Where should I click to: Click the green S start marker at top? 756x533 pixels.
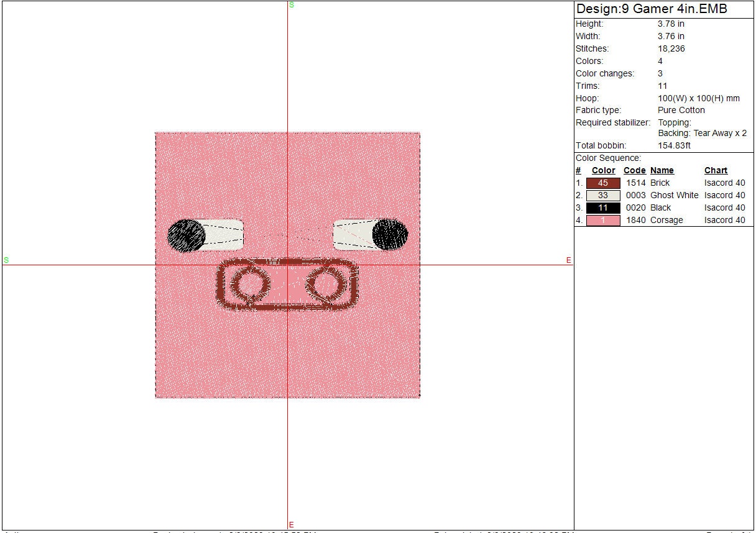(x=292, y=5)
